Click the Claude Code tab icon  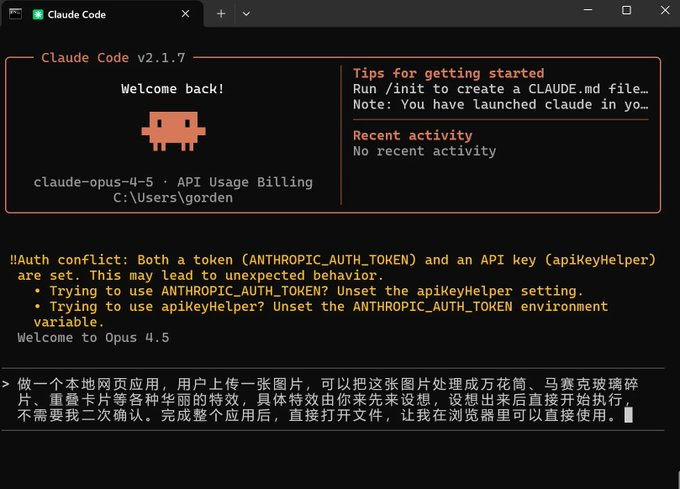(38, 15)
